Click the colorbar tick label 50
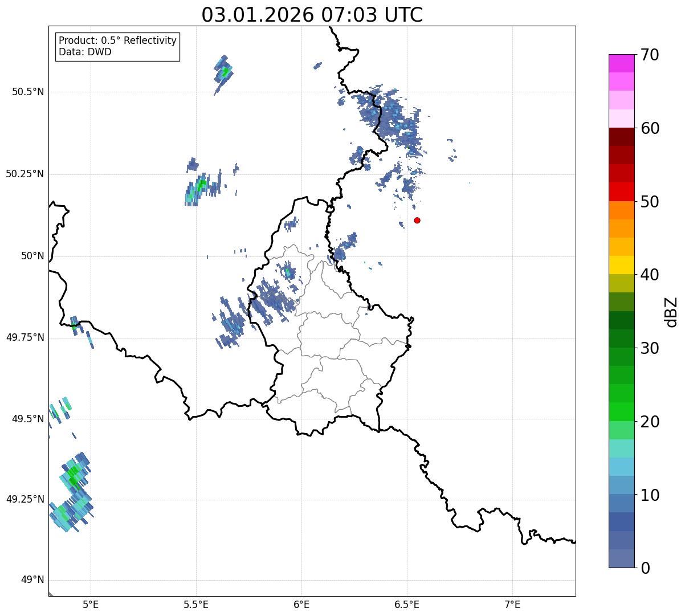The width and height of the screenshot is (685, 616). pos(650,202)
